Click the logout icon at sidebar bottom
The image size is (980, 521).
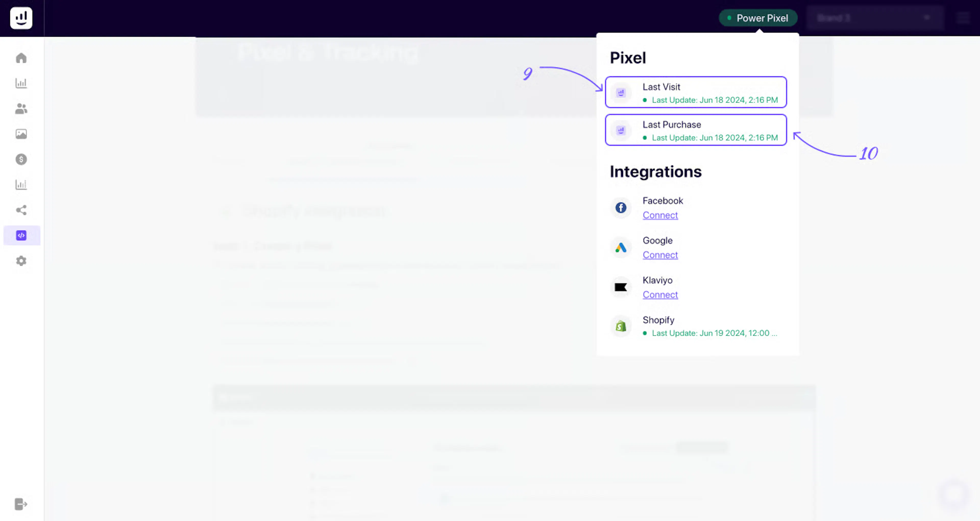pyautogui.click(x=21, y=504)
